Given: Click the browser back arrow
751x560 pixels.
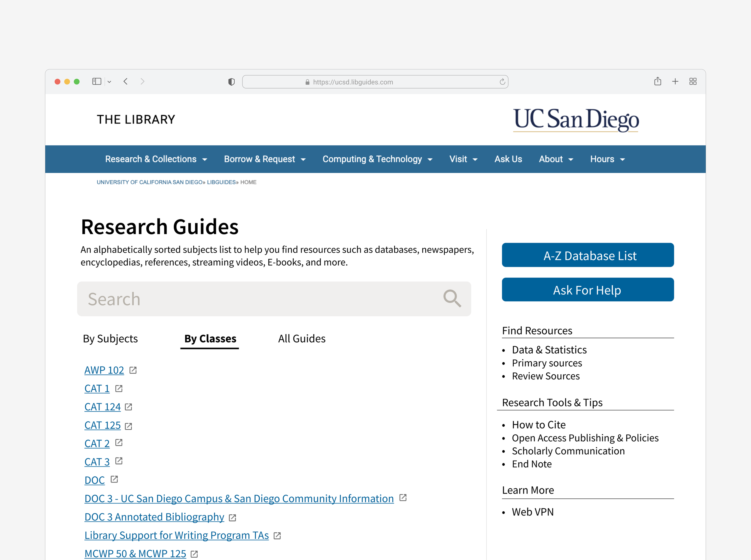Looking at the screenshot, I should tap(126, 81).
